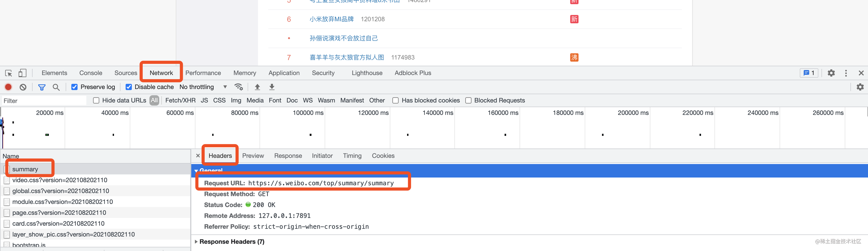Screen dimensions: 868x251
Task: Open the Application tab
Action: pyautogui.click(x=284, y=73)
